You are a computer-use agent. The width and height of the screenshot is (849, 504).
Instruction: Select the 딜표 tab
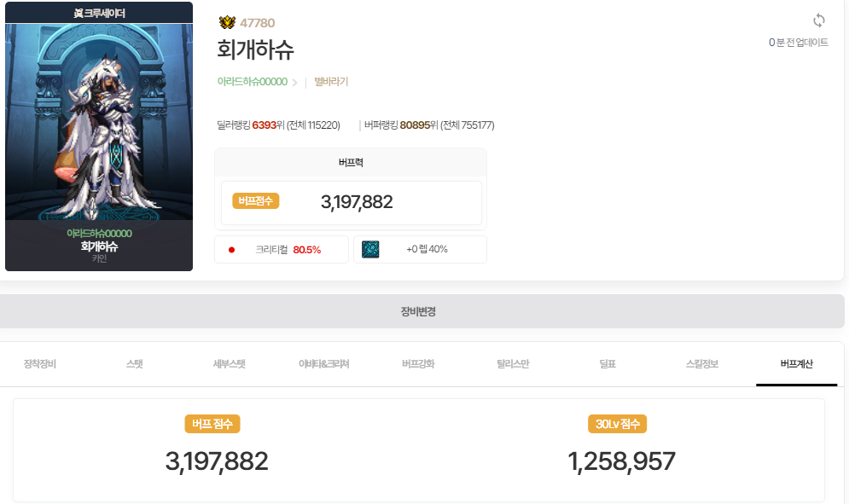point(608,364)
